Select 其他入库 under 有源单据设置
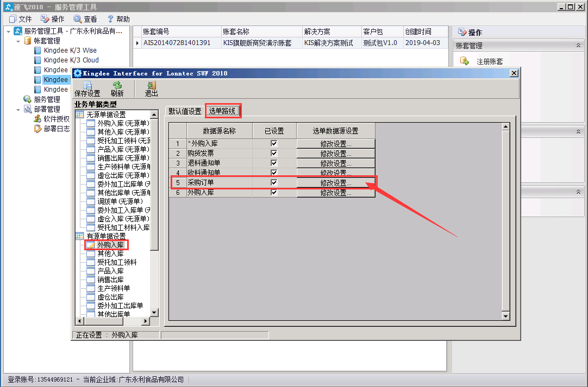588x387 pixels. point(110,253)
